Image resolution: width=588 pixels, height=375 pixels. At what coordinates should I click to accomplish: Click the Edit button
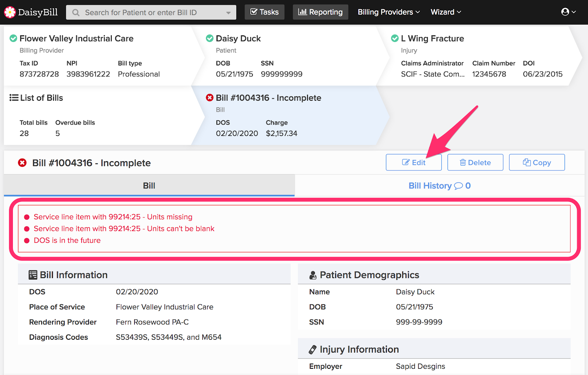414,162
